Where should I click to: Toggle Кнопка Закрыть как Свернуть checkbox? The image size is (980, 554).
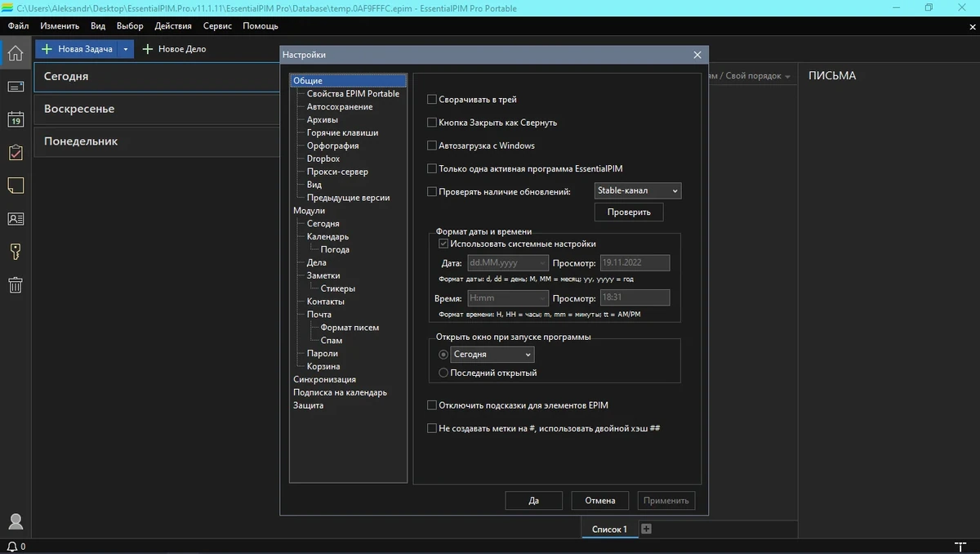[432, 123]
